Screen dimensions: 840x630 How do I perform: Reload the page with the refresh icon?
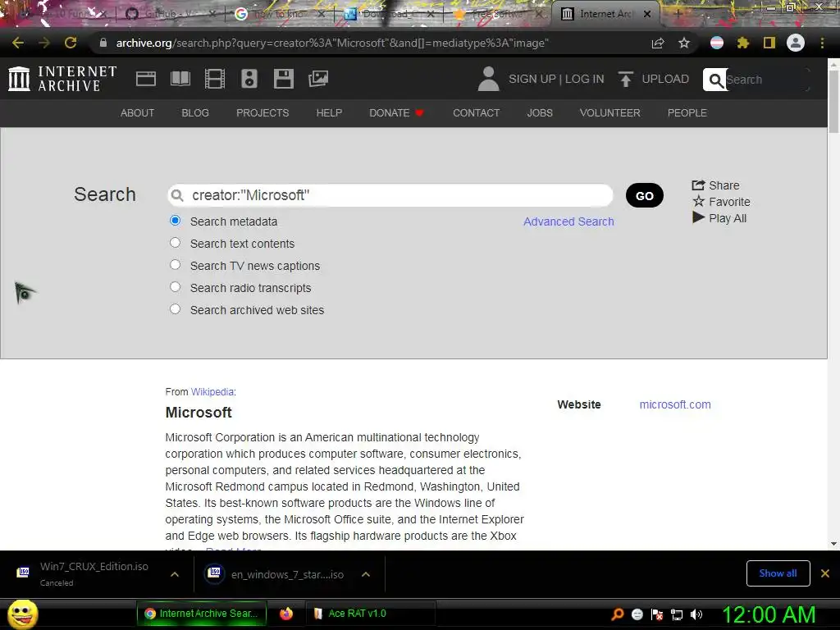pos(71,43)
